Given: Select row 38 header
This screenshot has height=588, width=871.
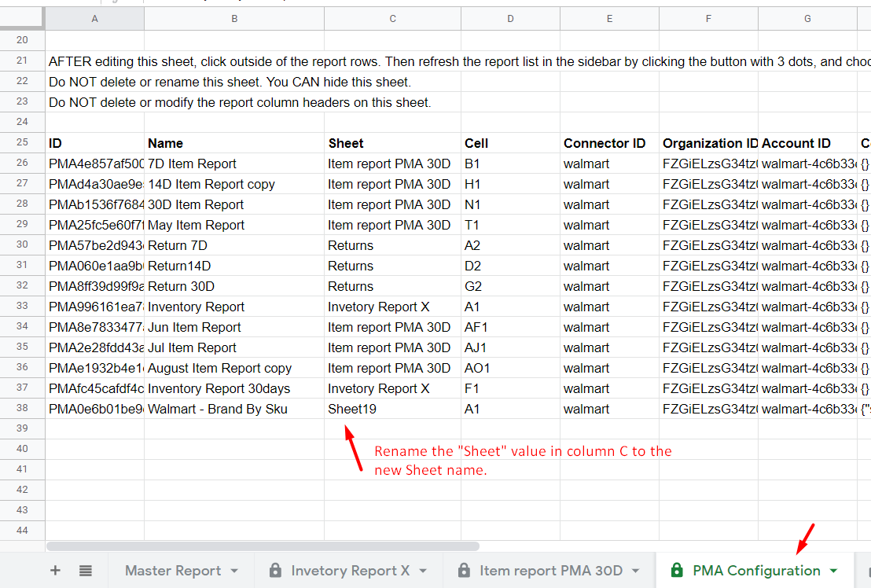Looking at the screenshot, I should coord(22,409).
